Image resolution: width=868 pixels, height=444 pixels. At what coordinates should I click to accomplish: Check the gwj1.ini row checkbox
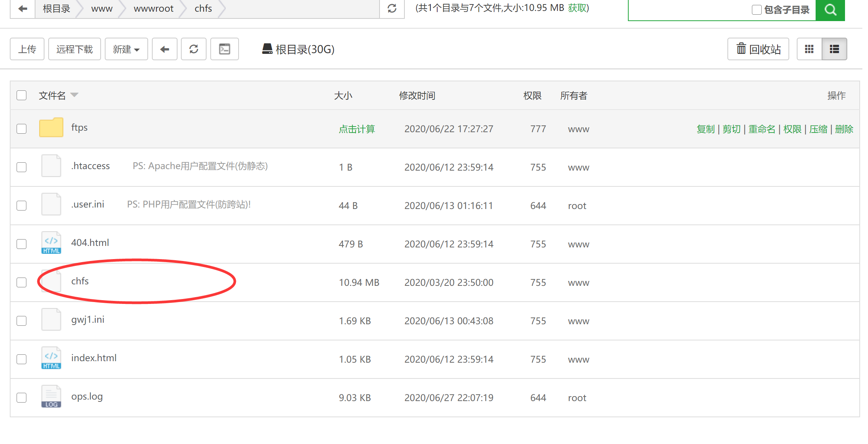(x=21, y=321)
